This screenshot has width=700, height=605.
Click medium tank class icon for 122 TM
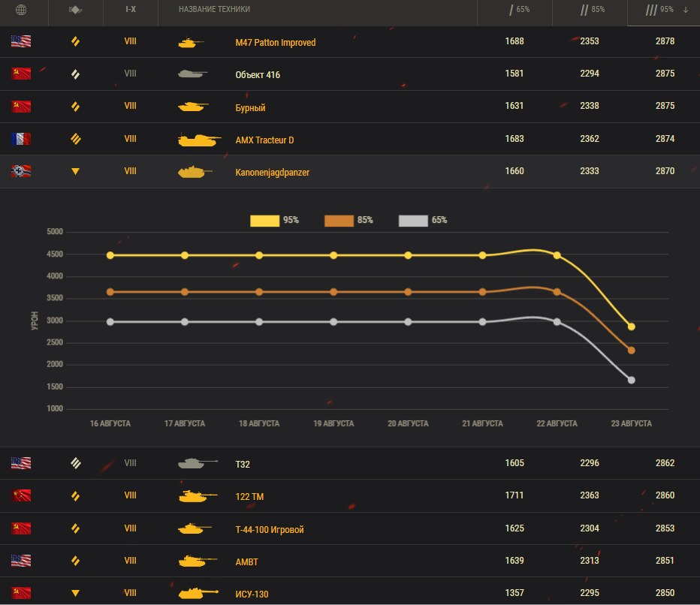coord(75,495)
